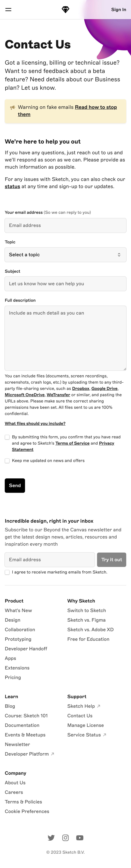Click the black Send button
The width and height of the screenshot is (131, 868).
15,486
